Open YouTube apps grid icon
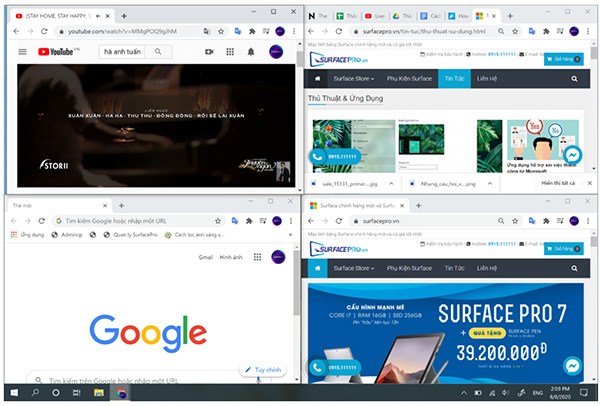This screenshot has height=406, width=600. click(x=230, y=52)
